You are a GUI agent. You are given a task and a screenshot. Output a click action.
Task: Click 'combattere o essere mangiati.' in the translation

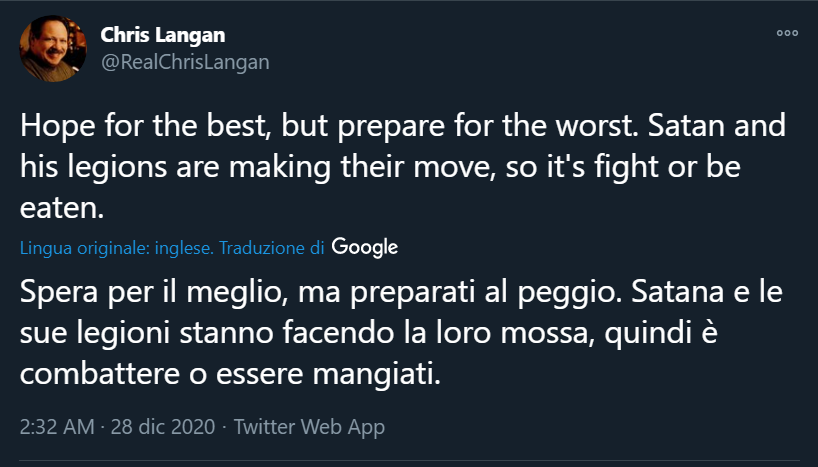coord(230,378)
